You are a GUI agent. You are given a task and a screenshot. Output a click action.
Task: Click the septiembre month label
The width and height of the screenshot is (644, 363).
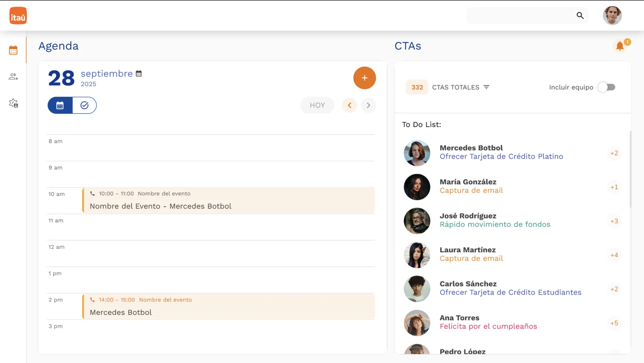tap(107, 74)
